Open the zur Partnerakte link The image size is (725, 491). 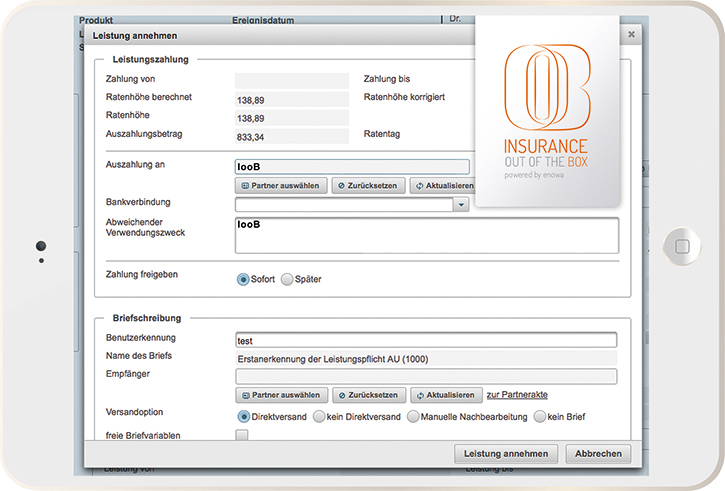point(516,395)
